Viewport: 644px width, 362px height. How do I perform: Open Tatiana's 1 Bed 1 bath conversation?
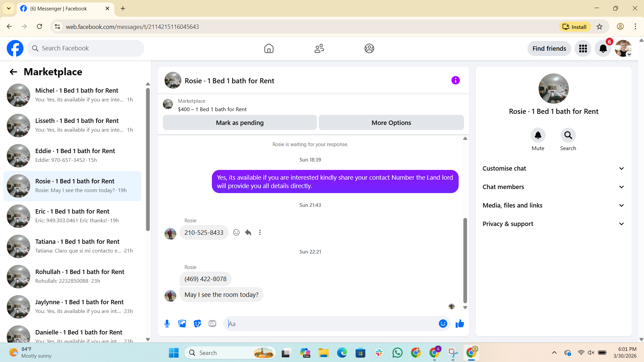click(x=72, y=246)
